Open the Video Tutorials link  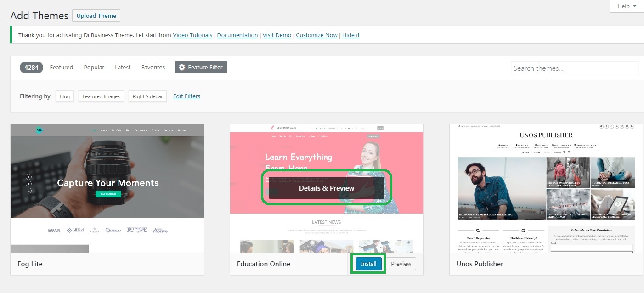[x=192, y=35]
